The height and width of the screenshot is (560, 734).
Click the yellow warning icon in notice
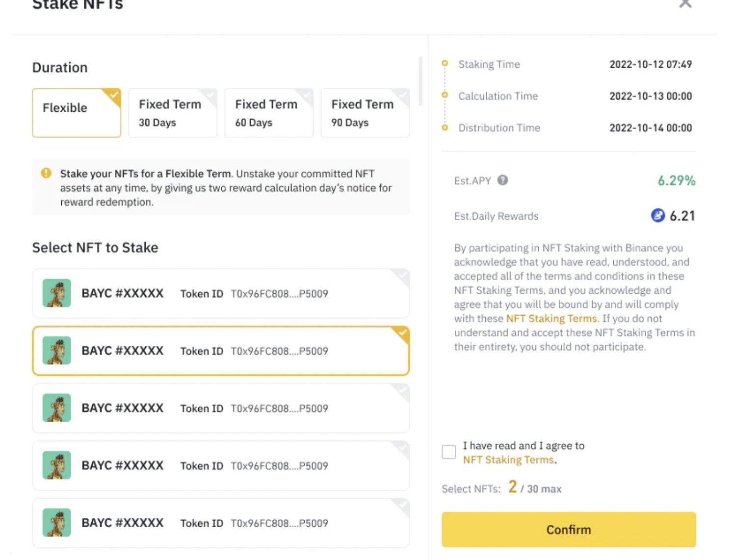coord(46,173)
